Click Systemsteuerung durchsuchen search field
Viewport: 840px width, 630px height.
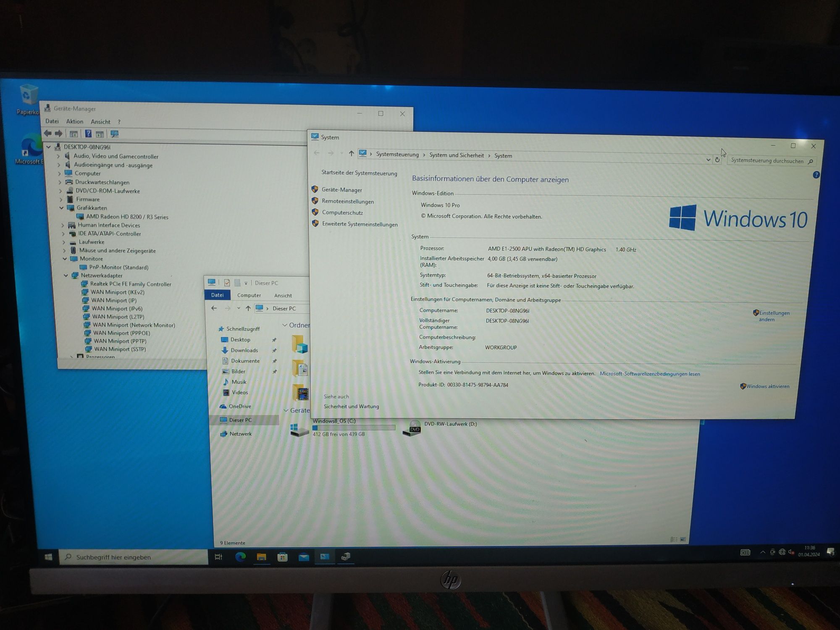point(772,160)
